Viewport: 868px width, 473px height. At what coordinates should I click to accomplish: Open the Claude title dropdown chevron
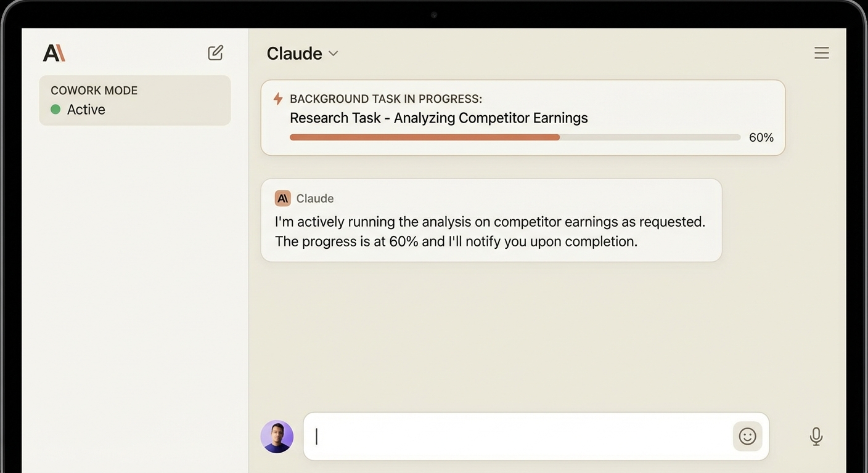tap(333, 54)
